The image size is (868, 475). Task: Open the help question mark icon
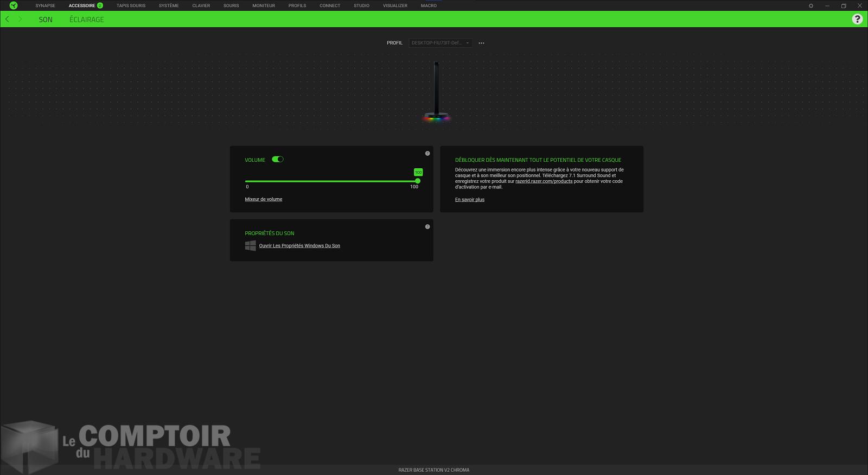point(857,19)
